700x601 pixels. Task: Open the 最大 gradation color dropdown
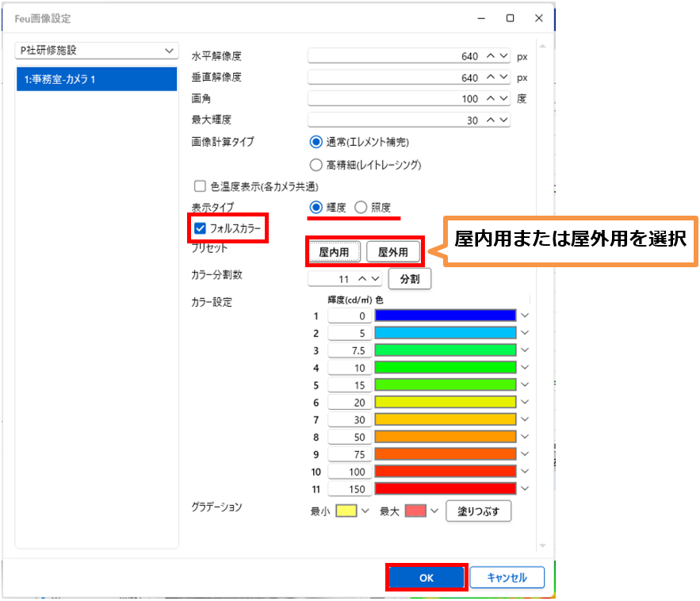click(433, 511)
